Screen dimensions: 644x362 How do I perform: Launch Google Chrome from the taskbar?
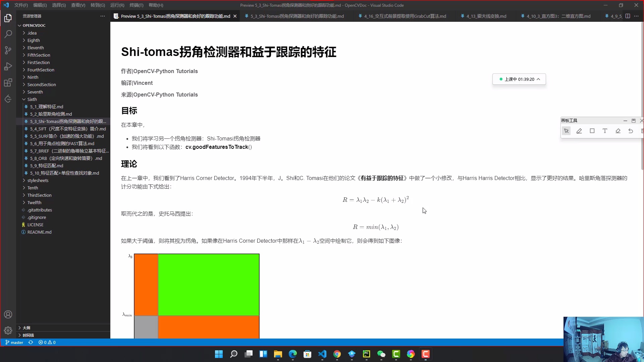click(337, 354)
